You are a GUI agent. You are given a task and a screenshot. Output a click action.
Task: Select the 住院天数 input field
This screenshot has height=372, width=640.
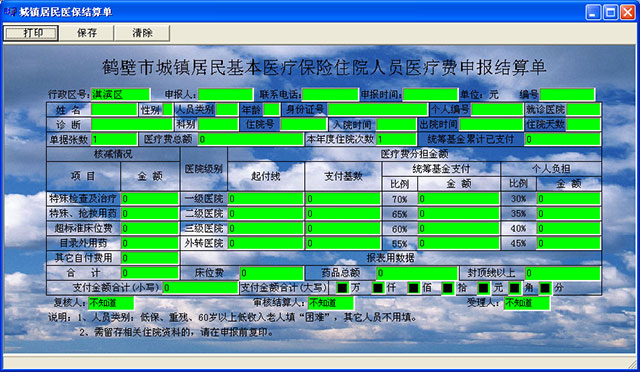pyautogui.click(x=584, y=124)
